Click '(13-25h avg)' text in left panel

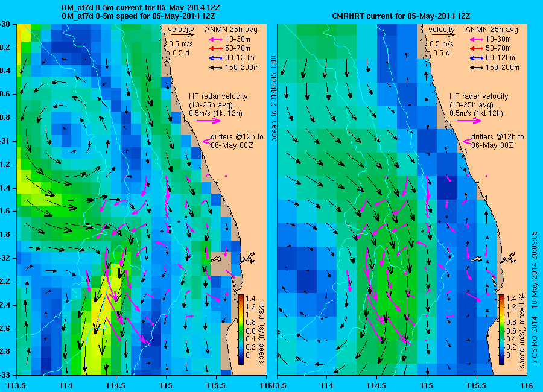pyautogui.click(x=211, y=105)
